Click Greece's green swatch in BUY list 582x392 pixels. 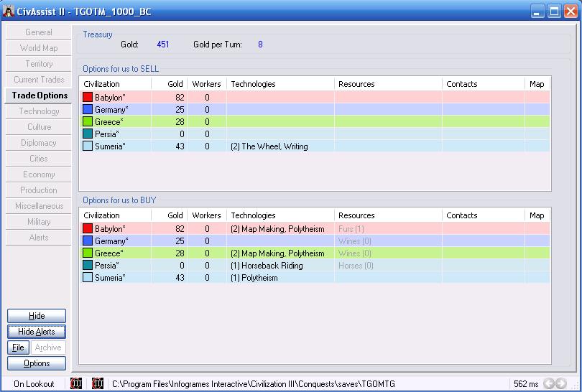coord(88,253)
